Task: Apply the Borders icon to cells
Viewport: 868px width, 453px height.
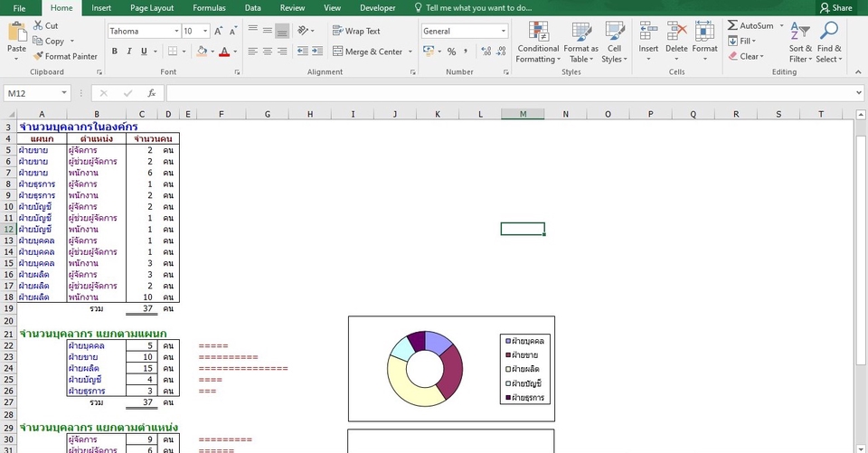Action: click(x=173, y=52)
